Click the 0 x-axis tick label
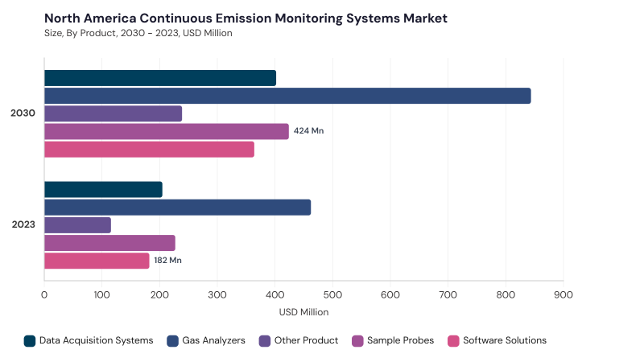Screen dimensions: 644x362 pos(44,294)
